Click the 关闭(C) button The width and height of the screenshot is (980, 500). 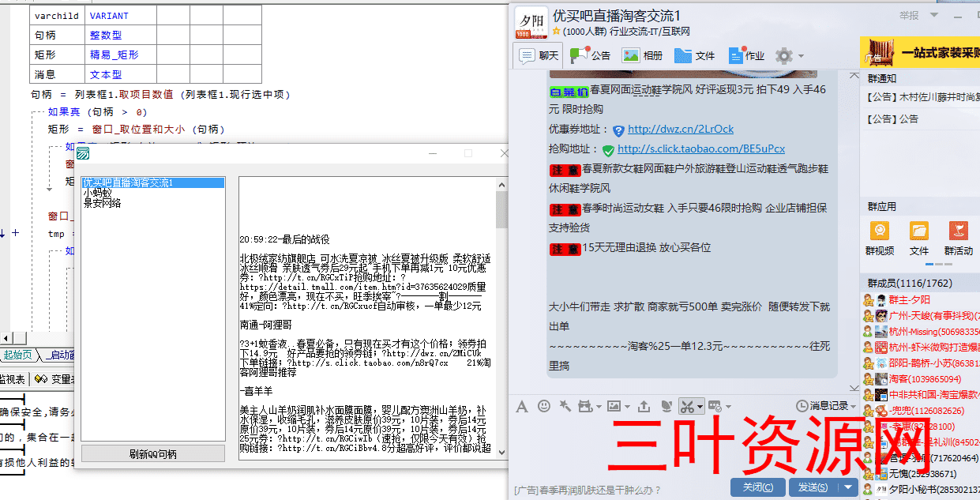tap(758, 487)
